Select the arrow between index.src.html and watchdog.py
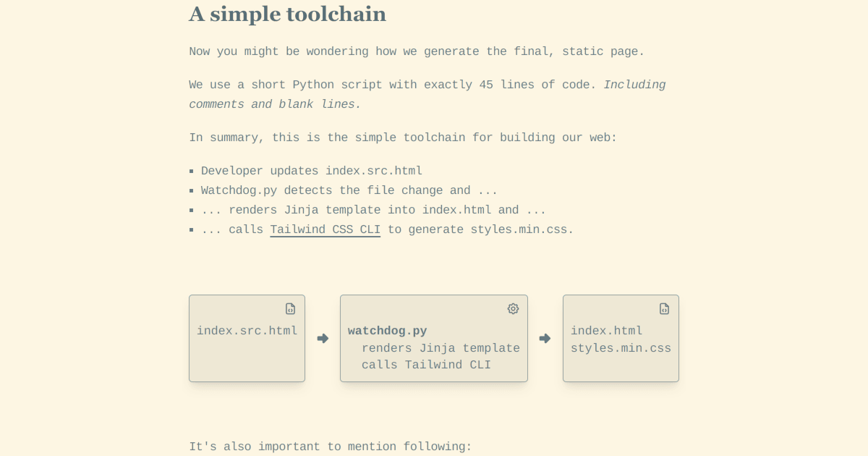Viewport: 868px width, 456px height. click(323, 338)
